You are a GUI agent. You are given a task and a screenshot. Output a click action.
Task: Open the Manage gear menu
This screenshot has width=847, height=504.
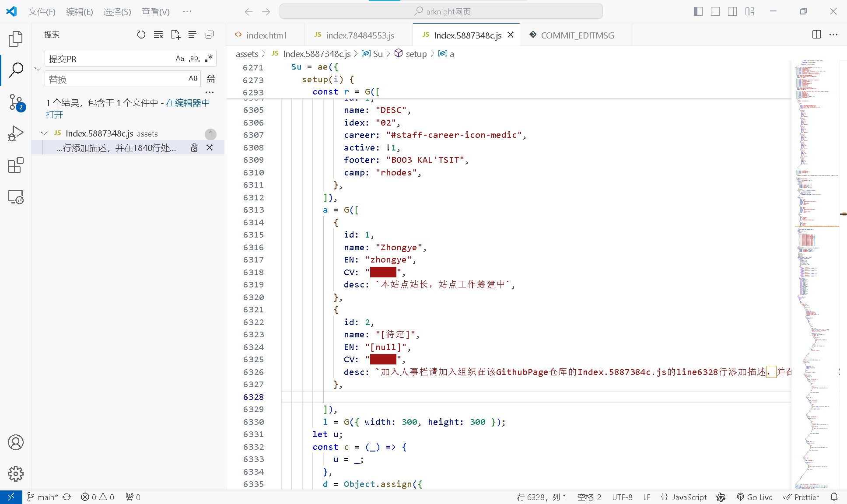pos(16,474)
